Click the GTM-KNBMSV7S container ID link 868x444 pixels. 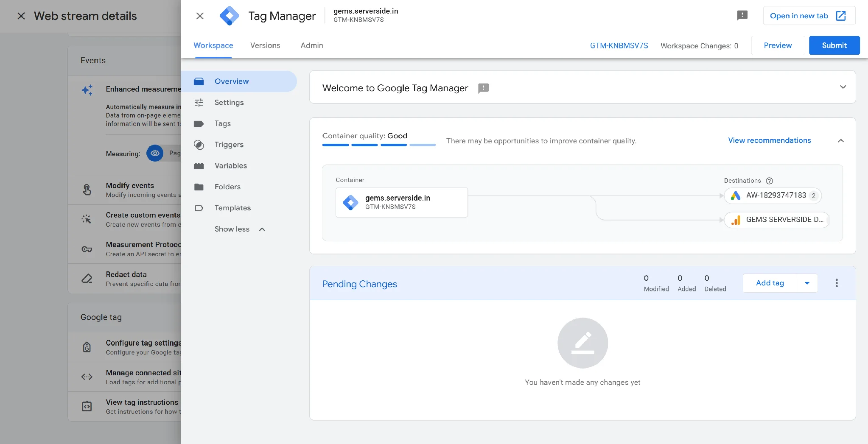pos(619,45)
